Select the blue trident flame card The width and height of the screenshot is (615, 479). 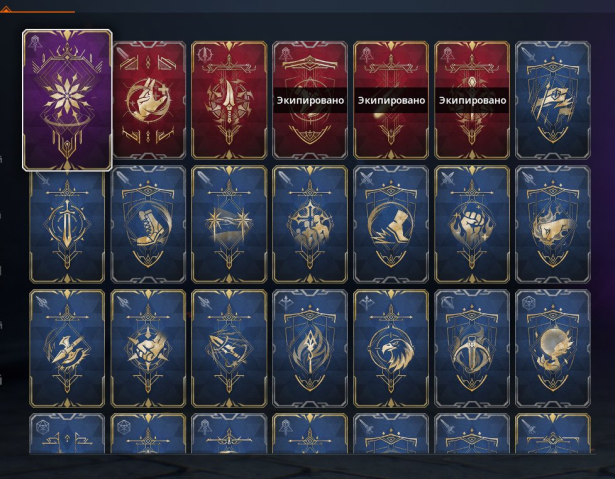[x=310, y=348]
